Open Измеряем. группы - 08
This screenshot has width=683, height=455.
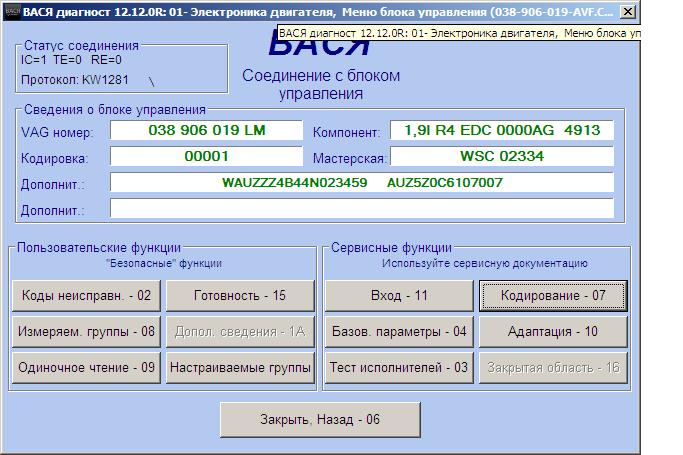point(86,332)
